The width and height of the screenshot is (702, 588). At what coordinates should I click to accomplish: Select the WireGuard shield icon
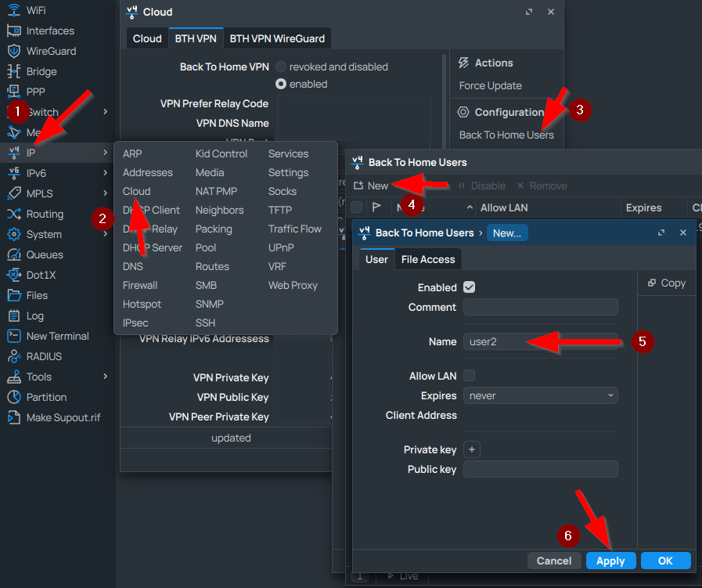point(14,51)
